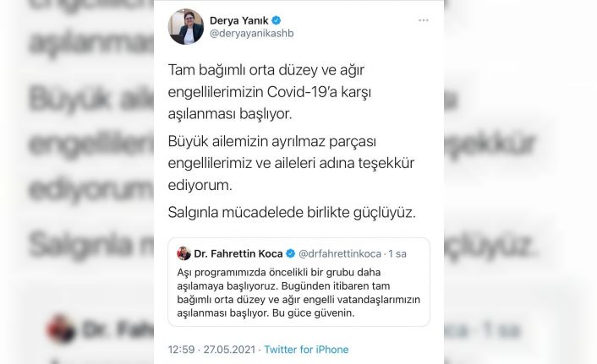Click blurred avatar in bottom-left background
This screenshot has width=597, height=364.
click(61, 329)
